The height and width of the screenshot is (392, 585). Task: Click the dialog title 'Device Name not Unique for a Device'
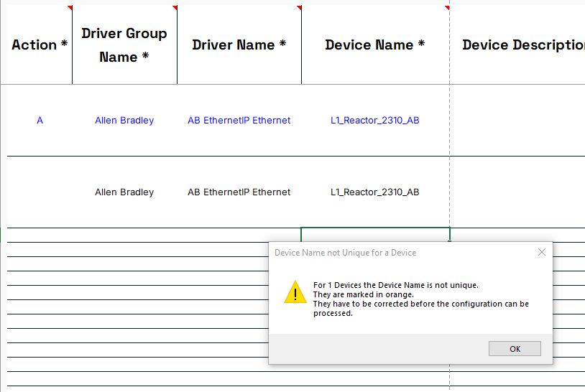pos(345,253)
